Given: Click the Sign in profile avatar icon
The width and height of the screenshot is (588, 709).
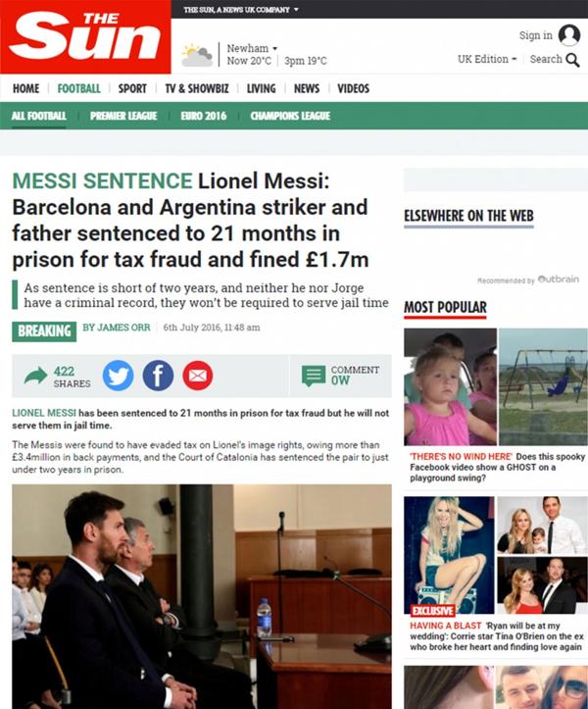Looking at the screenshot, I should click(569, 35).
